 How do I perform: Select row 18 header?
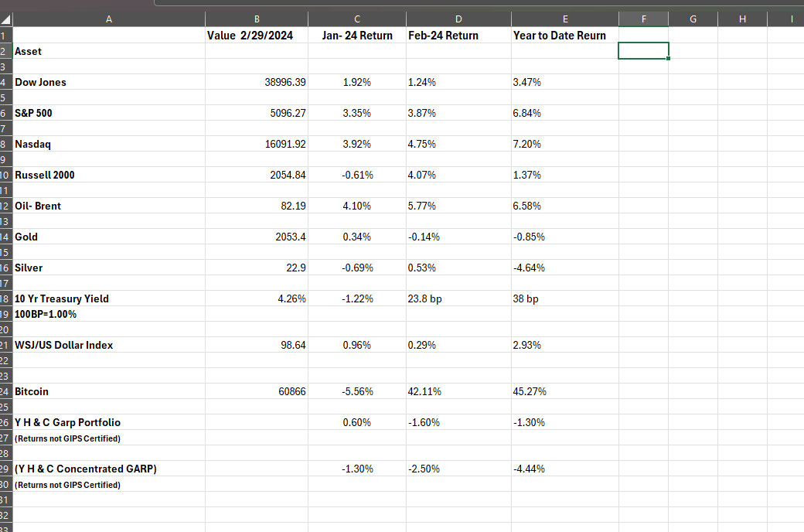coord(6,298)
